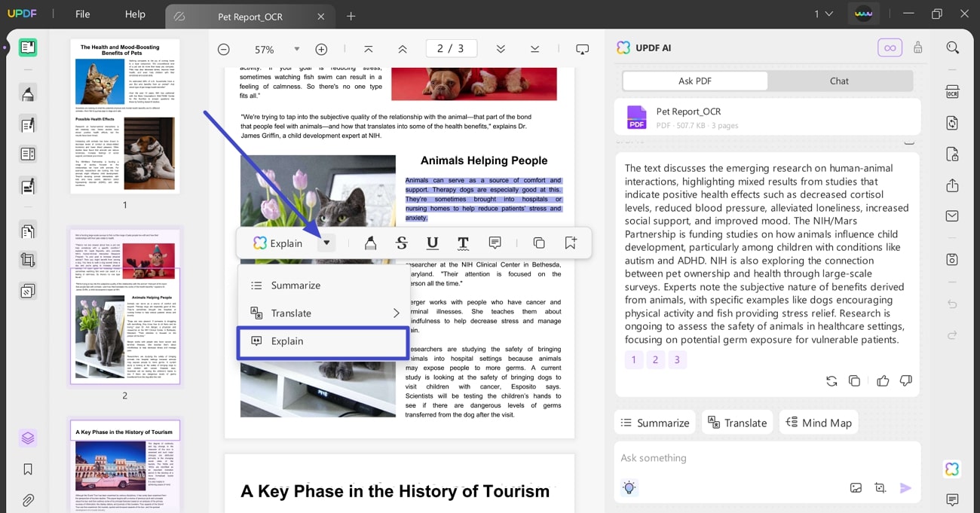Open the search magnifier icon
This screenshot has width=980, height=513.
[952, 47]
